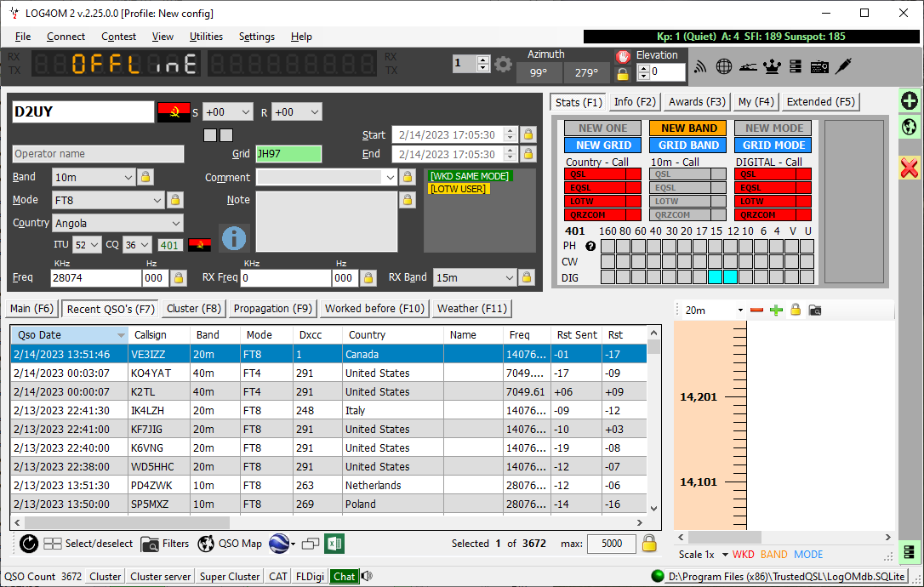Click the red minus icon on the band map

[756, 310]
